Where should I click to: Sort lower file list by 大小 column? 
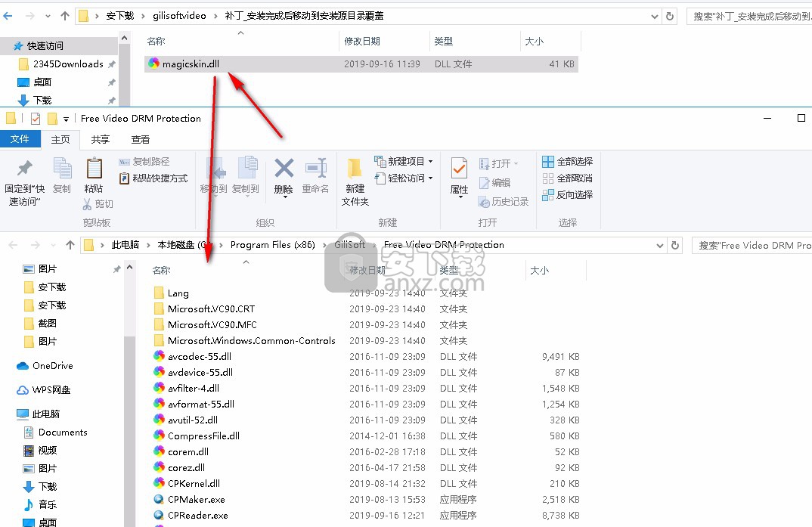(x=539, y=270)
